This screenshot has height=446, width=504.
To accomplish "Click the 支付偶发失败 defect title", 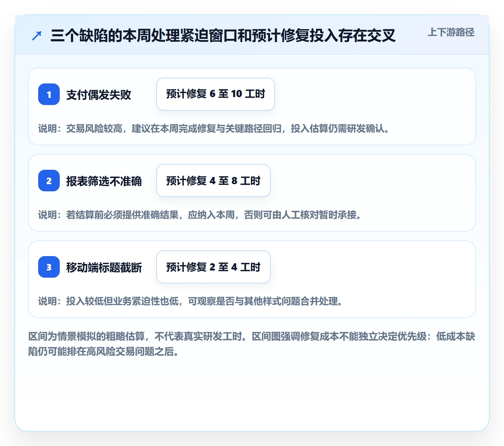I will (99, 95).
